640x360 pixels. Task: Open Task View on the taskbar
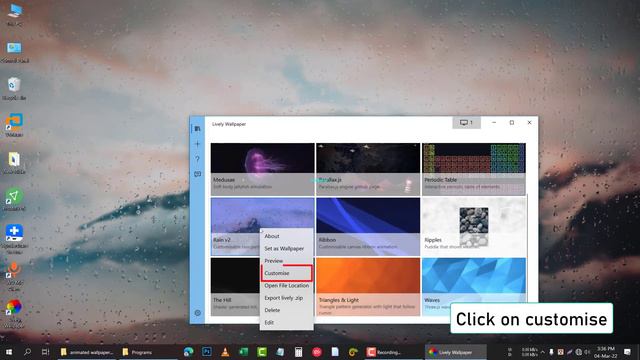(45, 352)
